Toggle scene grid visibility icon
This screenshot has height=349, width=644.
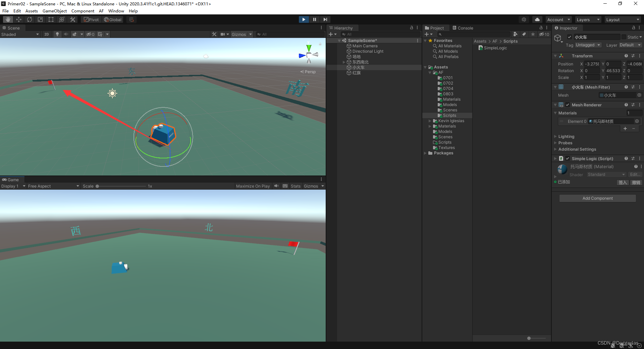tap(100, 34)
